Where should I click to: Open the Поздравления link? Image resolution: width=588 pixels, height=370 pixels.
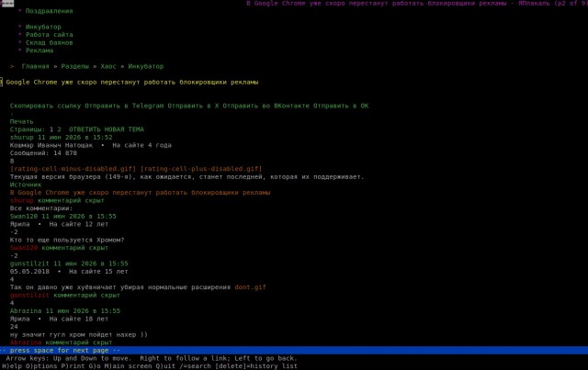[49, 11]
